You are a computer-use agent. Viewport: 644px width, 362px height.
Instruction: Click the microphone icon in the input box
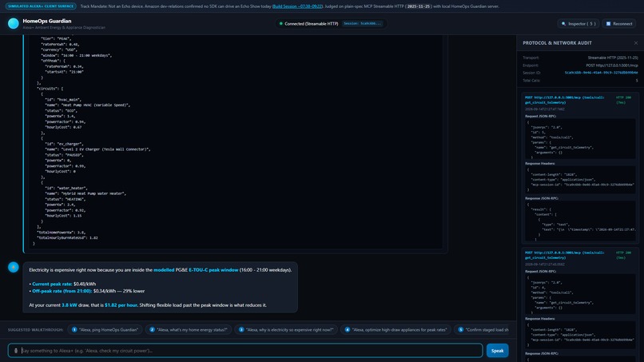16,351
